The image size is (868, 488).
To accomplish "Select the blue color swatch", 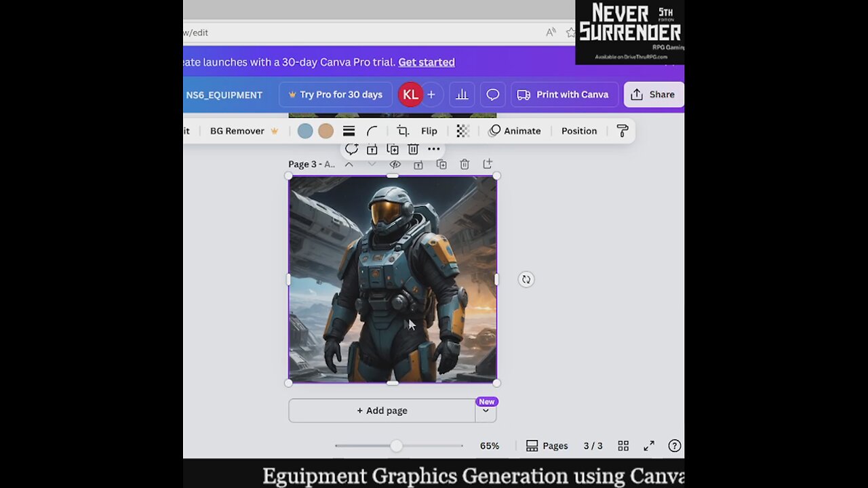I will [x=305, y=131].
